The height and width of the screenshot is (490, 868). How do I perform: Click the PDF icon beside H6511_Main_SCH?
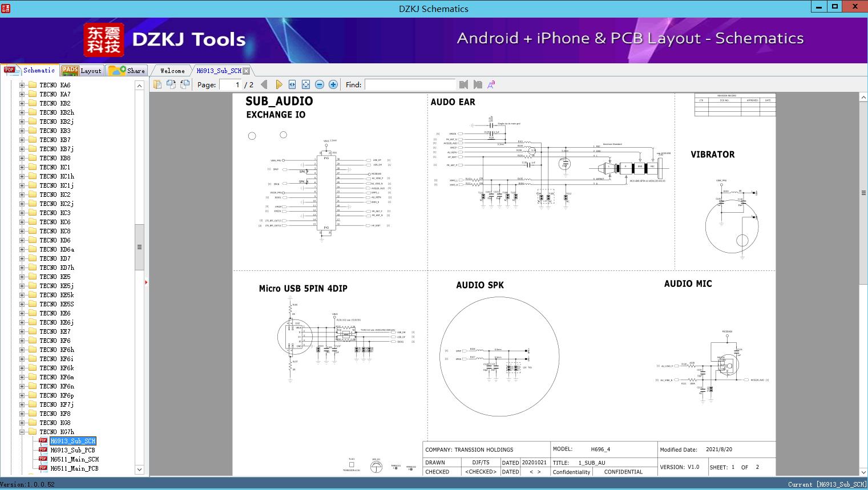[x=43, y=459]
